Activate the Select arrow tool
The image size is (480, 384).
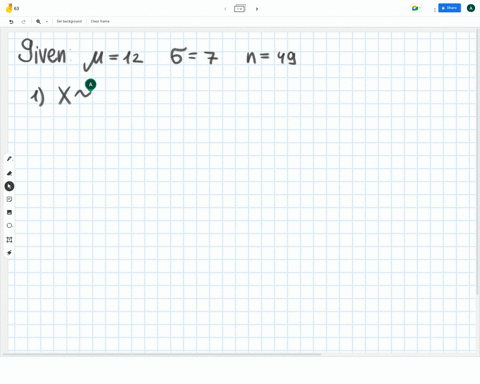(x=9, y=186)
